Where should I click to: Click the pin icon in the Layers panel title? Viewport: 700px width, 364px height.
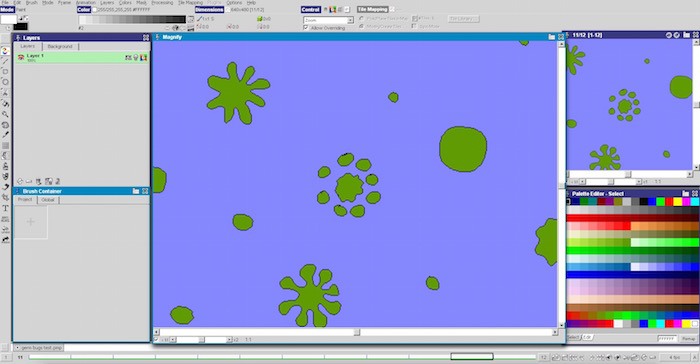(x=18, y=38)
